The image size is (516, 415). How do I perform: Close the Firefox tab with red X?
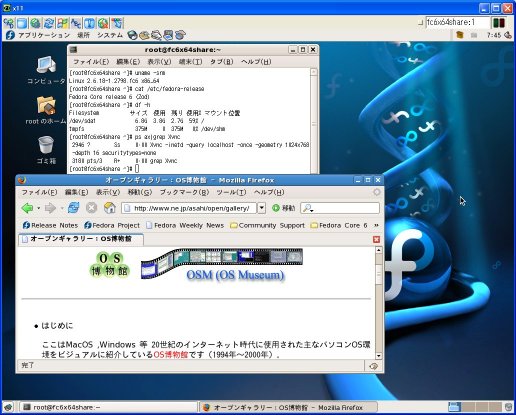pos(376,239)
